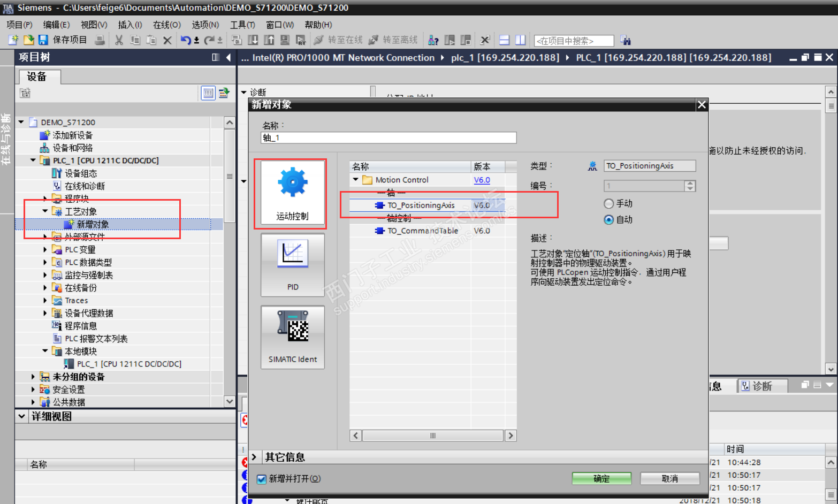This screenshot has height=504, width=838.
Task: Click the project search field
Action: [x=574, y=41]
